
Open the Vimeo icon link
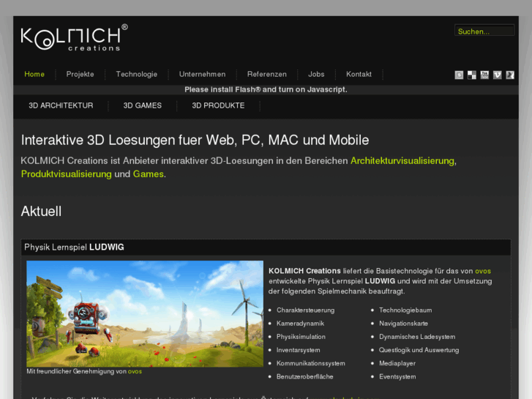498,75
